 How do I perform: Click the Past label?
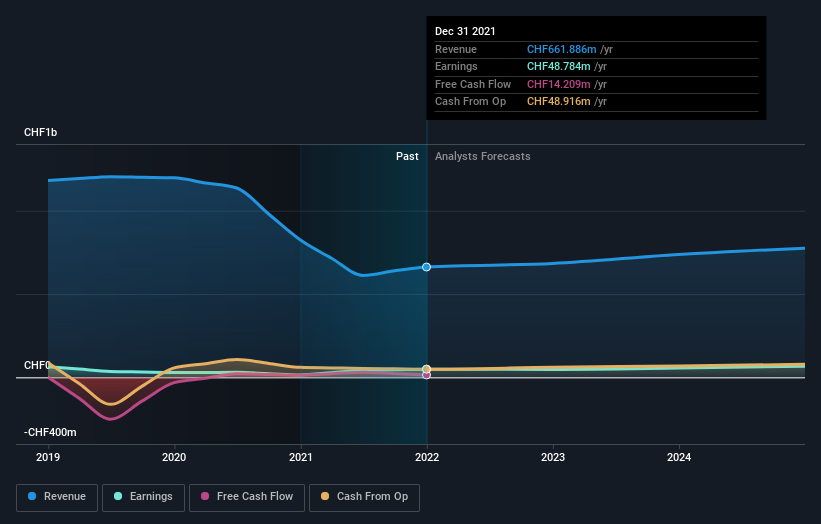point(407,156)
